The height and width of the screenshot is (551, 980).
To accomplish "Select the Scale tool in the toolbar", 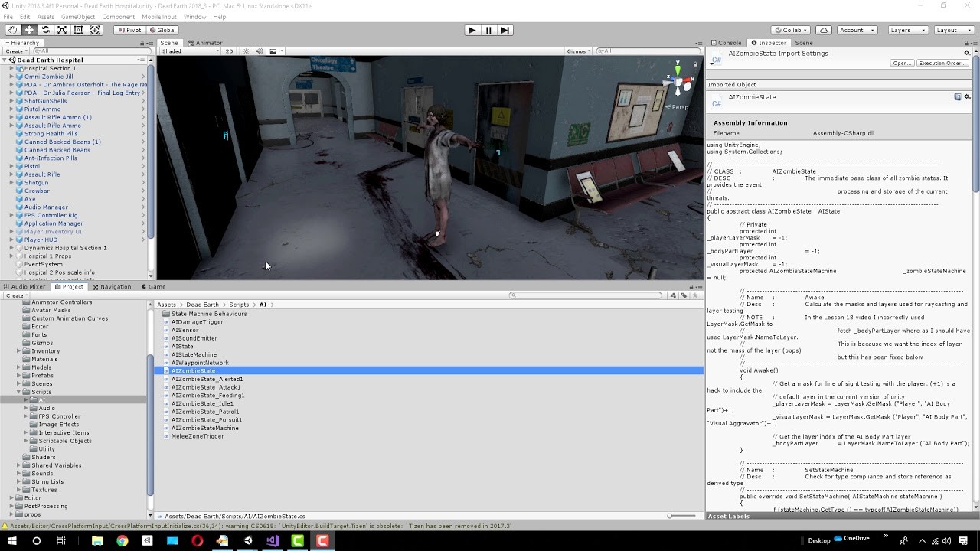I will pos(62,30).
